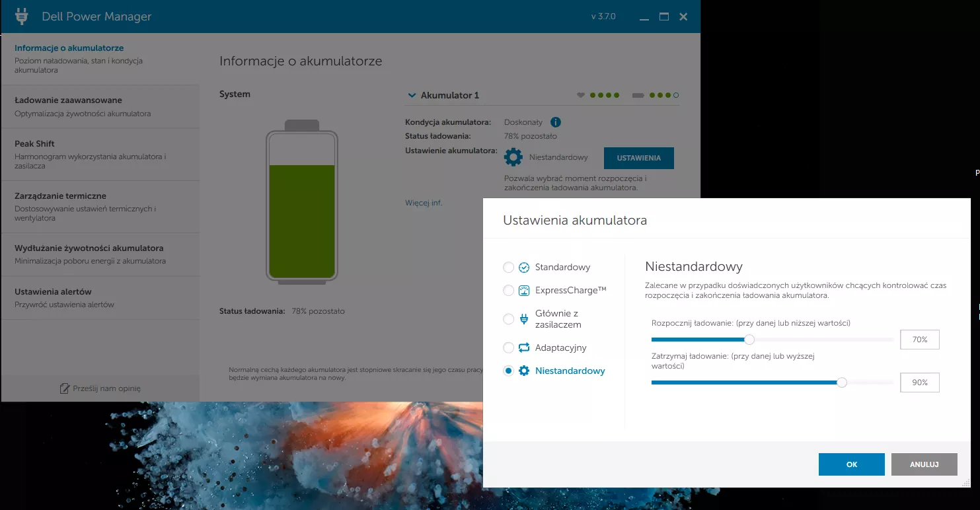
Task: Click the 78% pozostało value under Akumulator 1
Action: pyautogui.click(x=531, y=136)
